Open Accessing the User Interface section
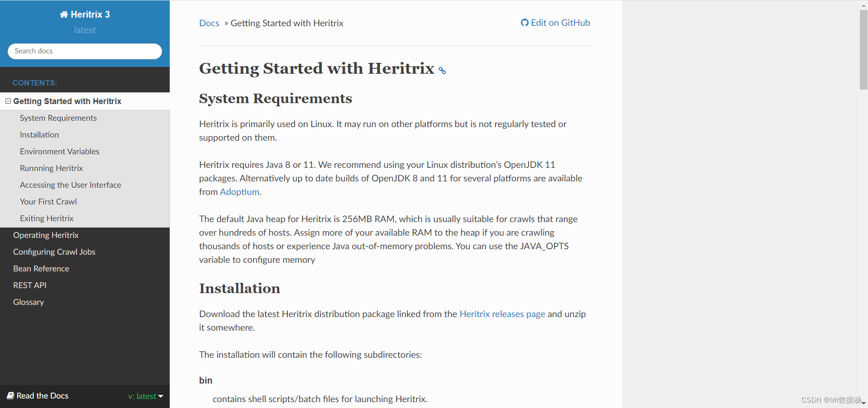 [x=71, y=185]
